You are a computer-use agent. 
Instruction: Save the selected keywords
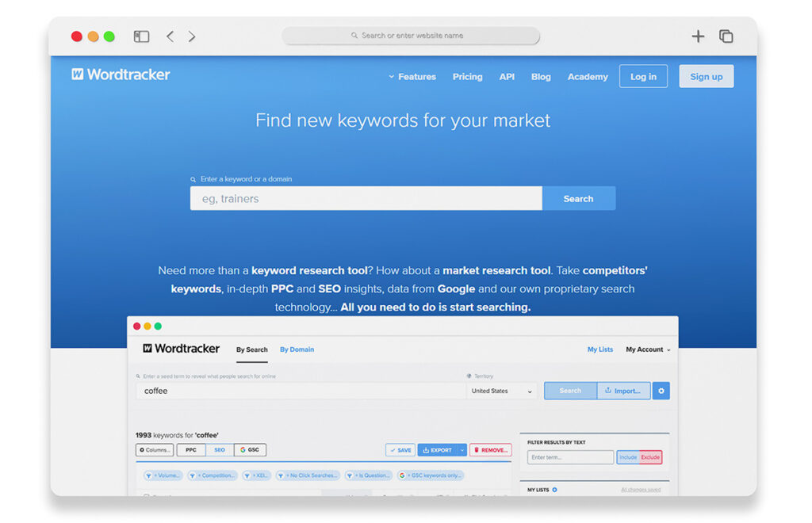400,450
